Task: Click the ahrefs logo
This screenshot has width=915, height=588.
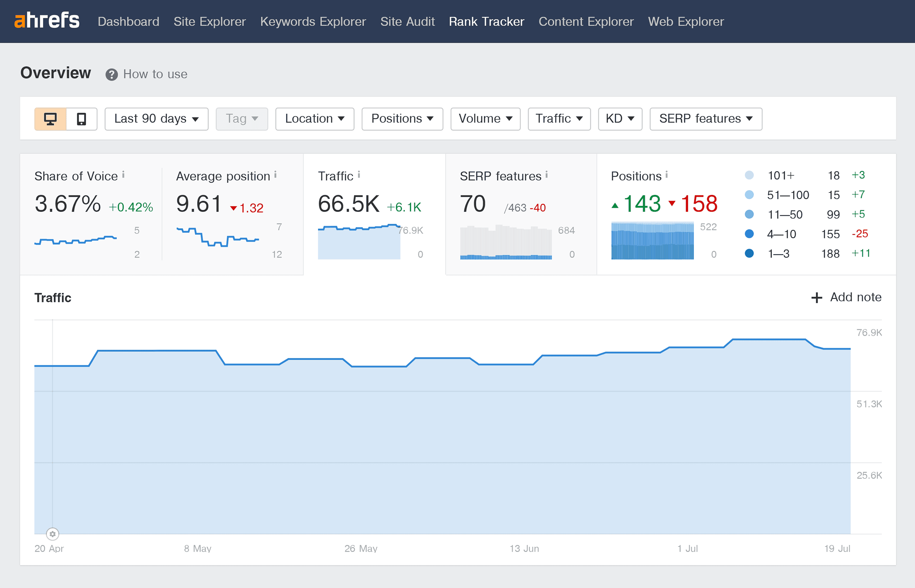Action: tap(46, 21)
